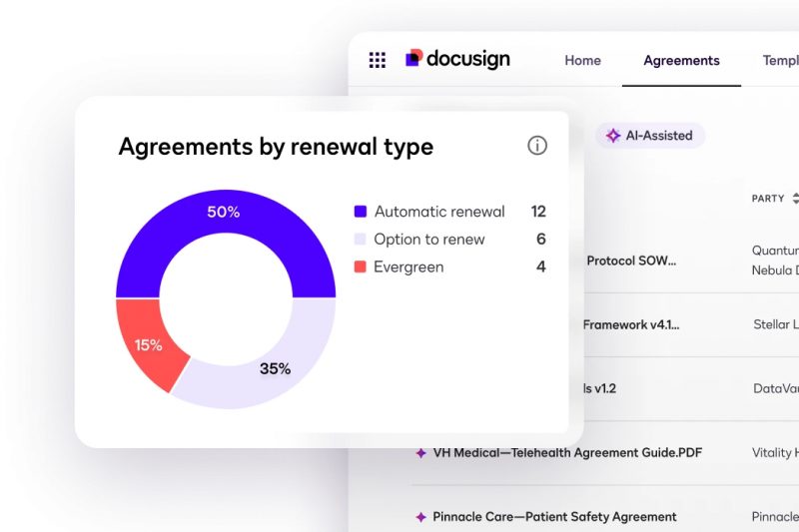Viewport: 799px width, 532px height.
Task: Click sparkle icon beside Pinnacle Care agreement
Action: pyautogui.click(x=420, y=517)
